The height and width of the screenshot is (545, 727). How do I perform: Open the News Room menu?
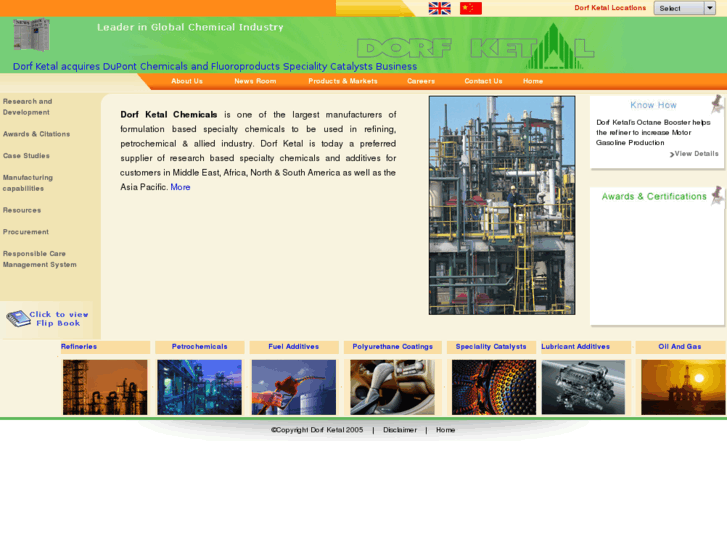[x=255, y=81]
